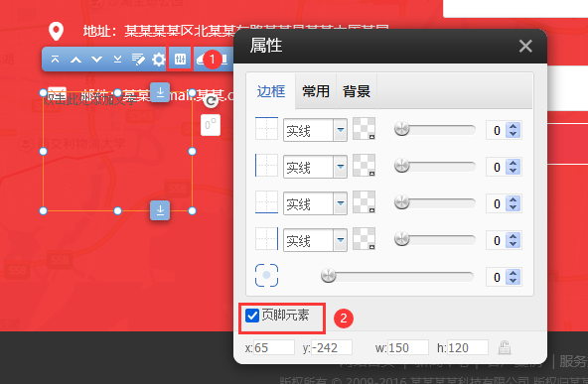Select the right border icon
588x384 pixels.
266,239
